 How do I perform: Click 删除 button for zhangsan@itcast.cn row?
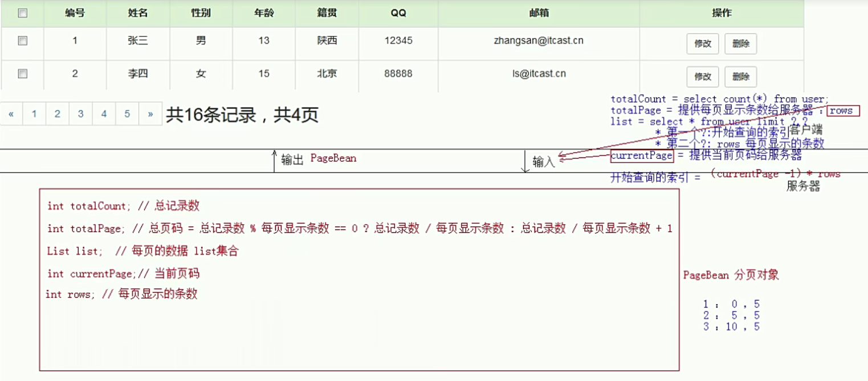point(741,44)
